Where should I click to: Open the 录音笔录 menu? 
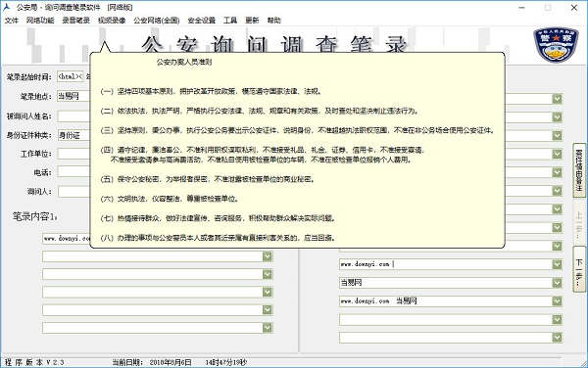(75, 21)
